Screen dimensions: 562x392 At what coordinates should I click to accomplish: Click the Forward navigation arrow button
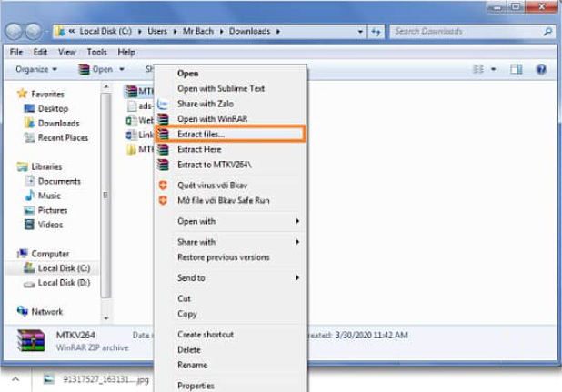pyautogui.click(x=34, y=32)
